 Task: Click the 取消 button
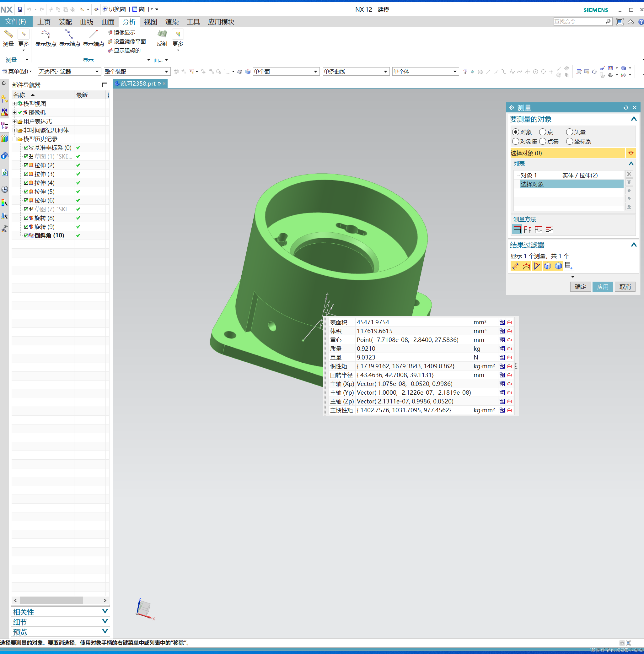(625, 287)
